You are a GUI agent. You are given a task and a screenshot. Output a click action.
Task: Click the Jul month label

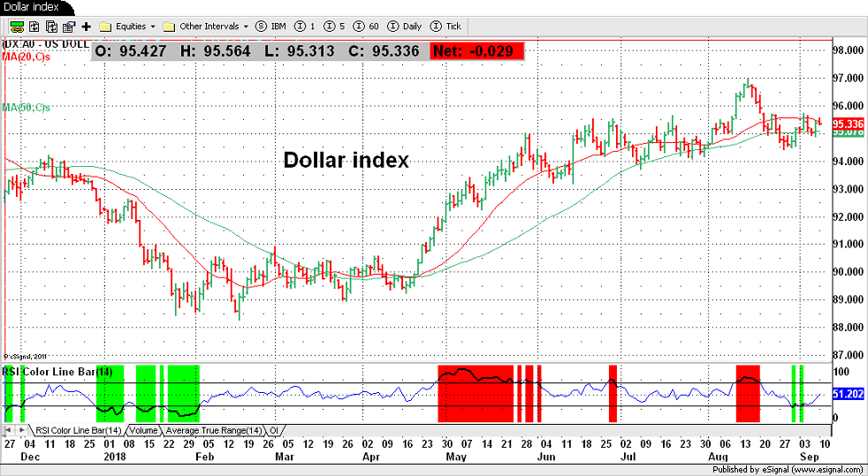630,457
